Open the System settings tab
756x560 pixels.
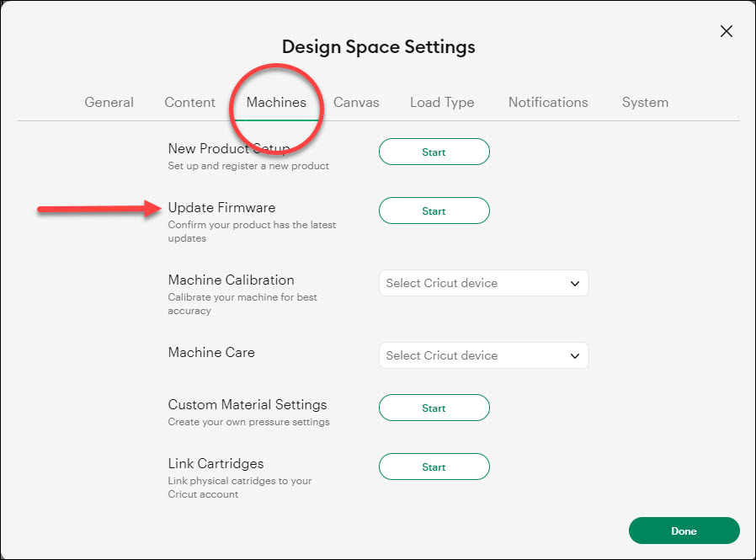click(x=645, y=102)
